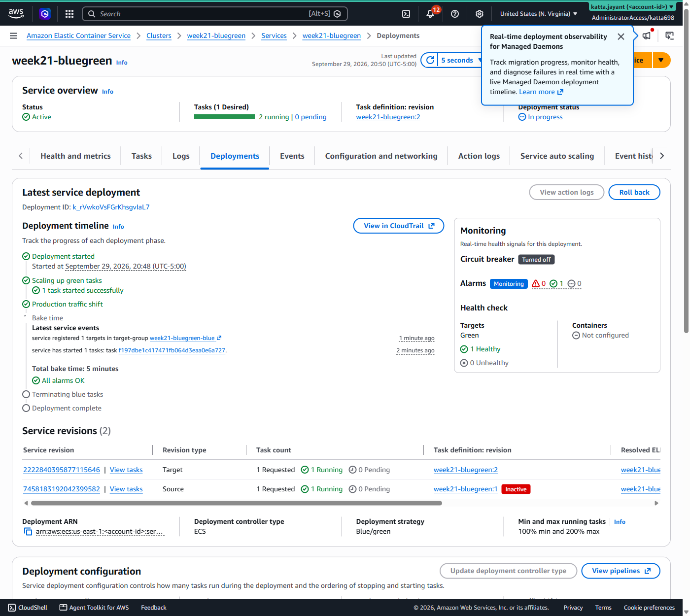Open the settings gear icon
This screenshot has height=616, width=690.
click(480, 14)
